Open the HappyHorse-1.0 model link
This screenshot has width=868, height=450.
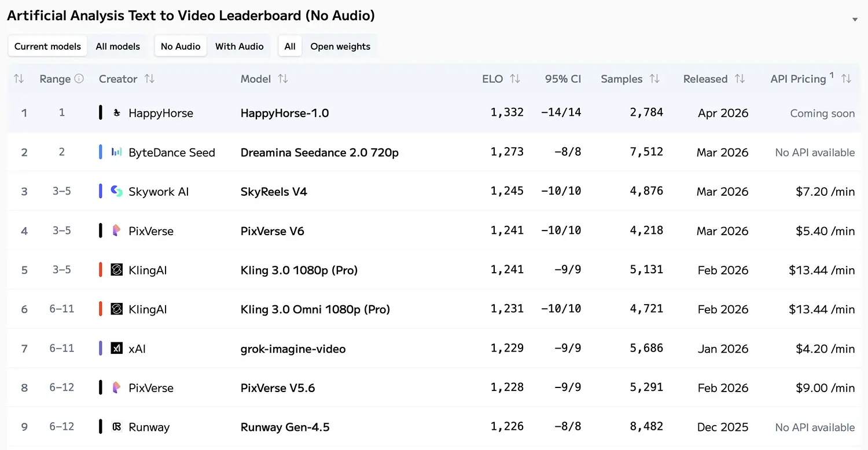pos(285,113)
